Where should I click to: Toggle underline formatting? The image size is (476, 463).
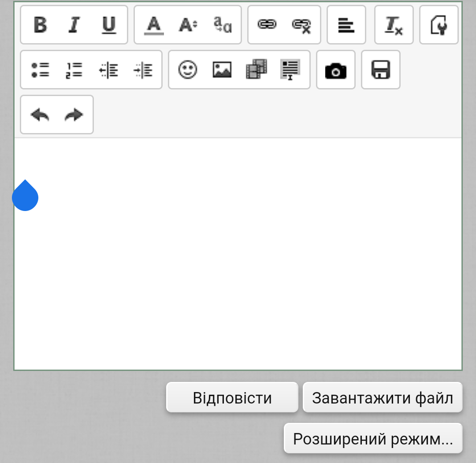109,25
